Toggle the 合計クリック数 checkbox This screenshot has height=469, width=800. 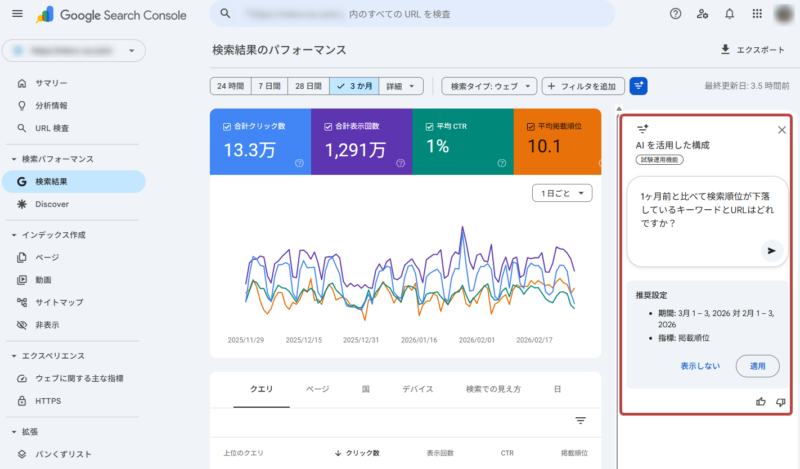point(226,127)
